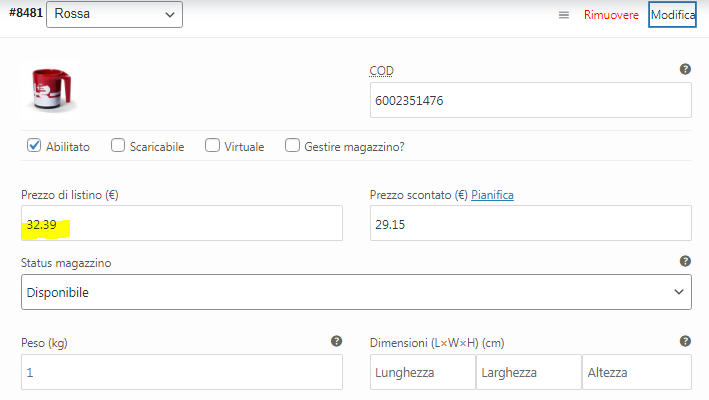Click the Prezzo scontato price field
Viewport: 709px width, 400px height.
[530, 223]
